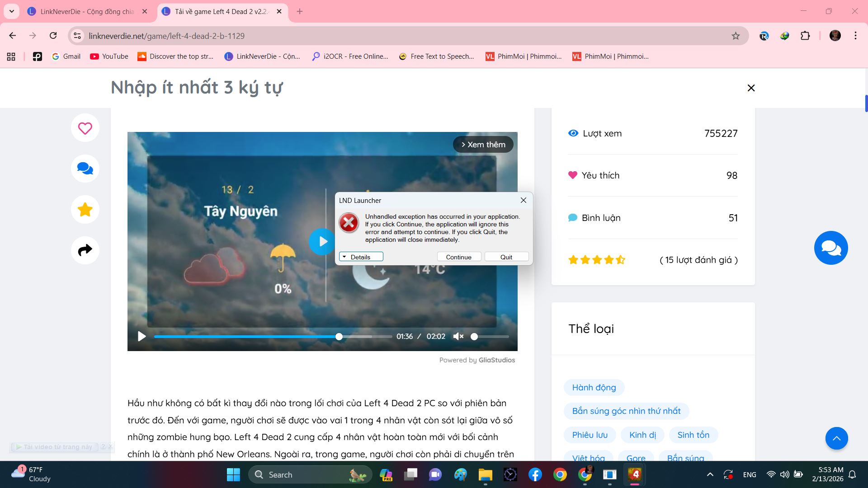Expand the Chrome tab search dropdown
The width and height of the screenshot is (868, 488).
tap(12, 11)
